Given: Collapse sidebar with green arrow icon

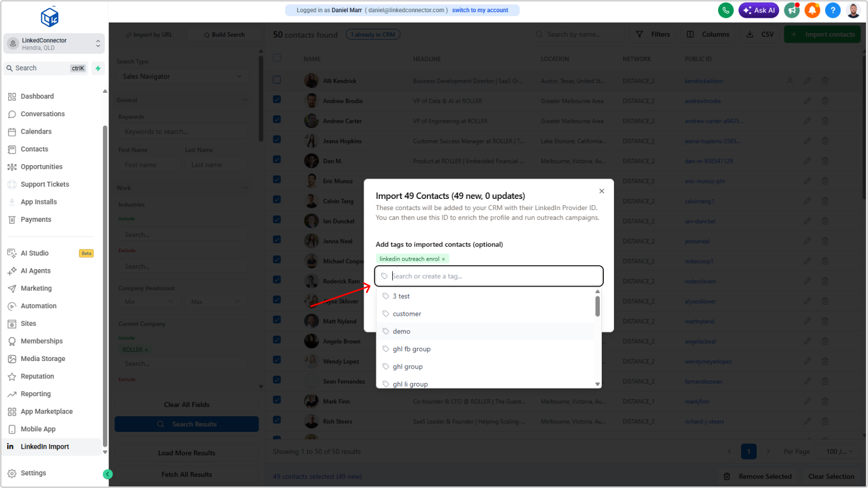Looking at the screenshot, I should pyautogui.click(x=108, y=474).
